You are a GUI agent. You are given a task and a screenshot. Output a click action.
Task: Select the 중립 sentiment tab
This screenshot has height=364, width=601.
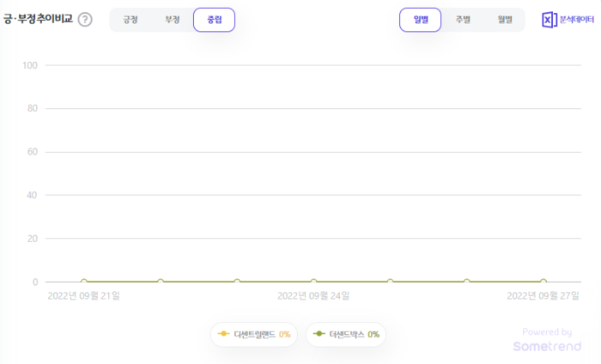pyautogui.click(x=214, y=20)
